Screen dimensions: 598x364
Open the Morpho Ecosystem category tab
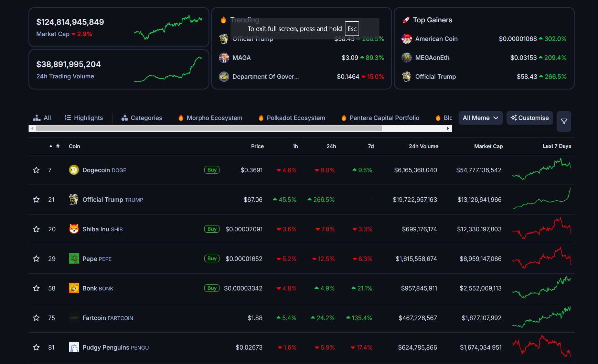[210, 118]
